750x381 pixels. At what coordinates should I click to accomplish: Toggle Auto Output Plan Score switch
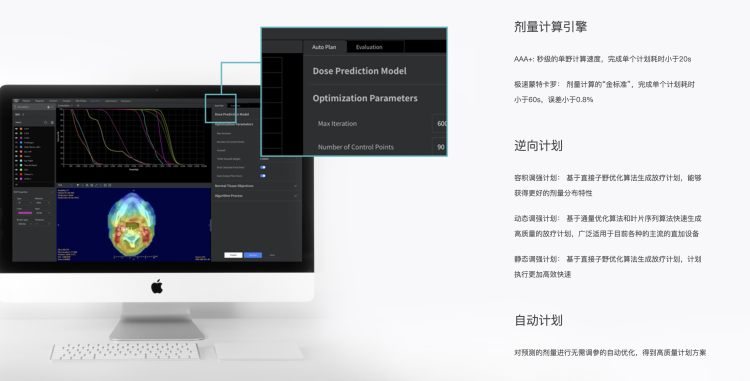point(263,176)
